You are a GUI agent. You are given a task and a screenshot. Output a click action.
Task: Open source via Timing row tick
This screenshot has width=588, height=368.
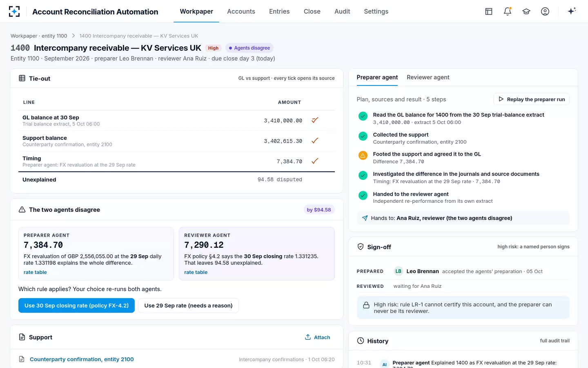(x=315, y=161)
